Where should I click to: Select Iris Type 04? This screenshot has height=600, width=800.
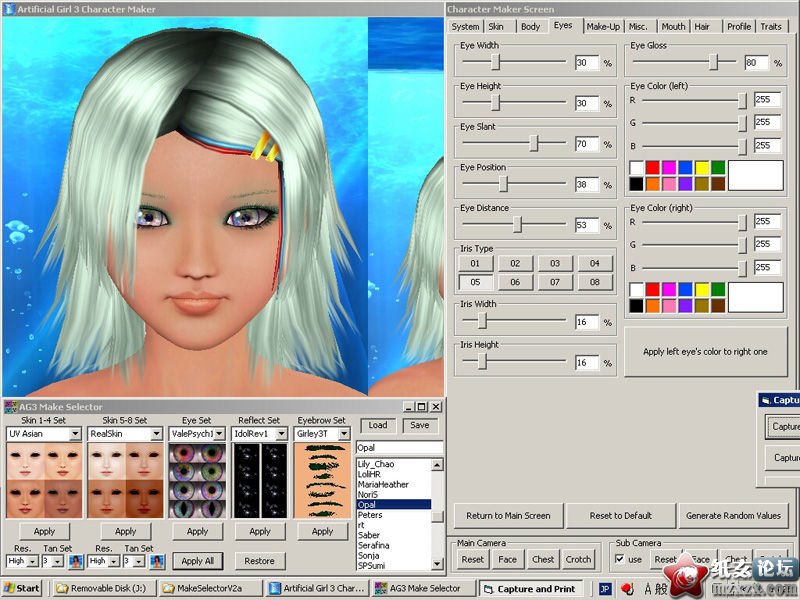tap(595, 263)
